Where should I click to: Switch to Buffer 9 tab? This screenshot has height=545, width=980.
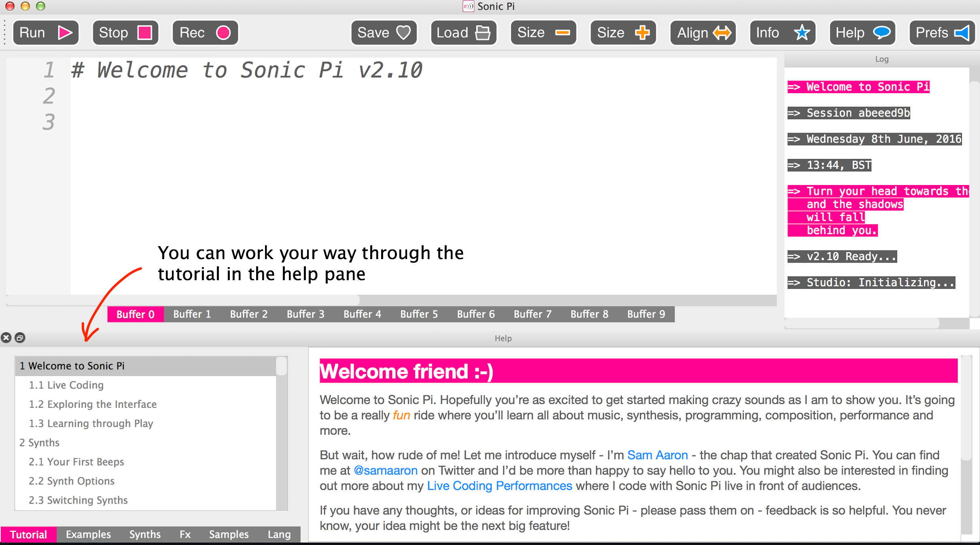point(646,314)
